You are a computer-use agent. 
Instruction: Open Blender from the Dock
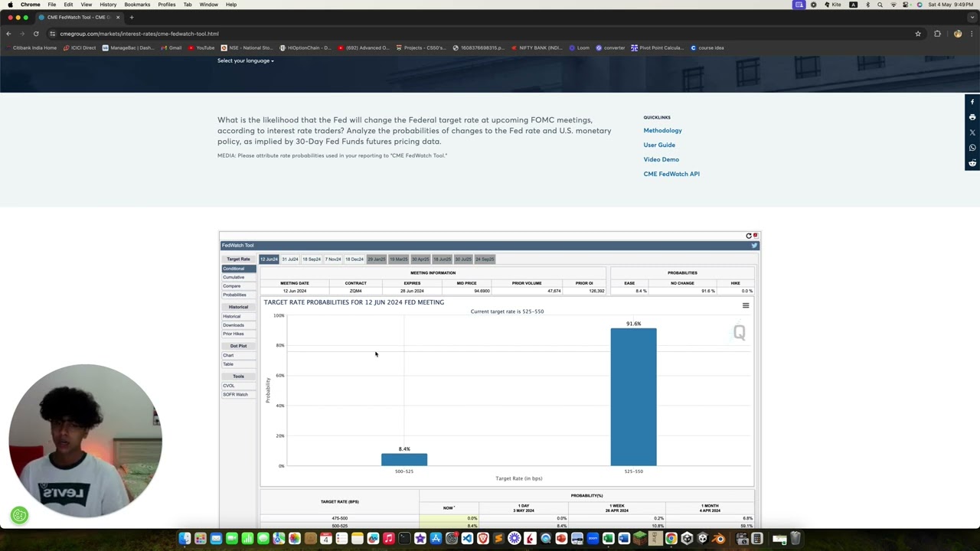coord(718,539)
